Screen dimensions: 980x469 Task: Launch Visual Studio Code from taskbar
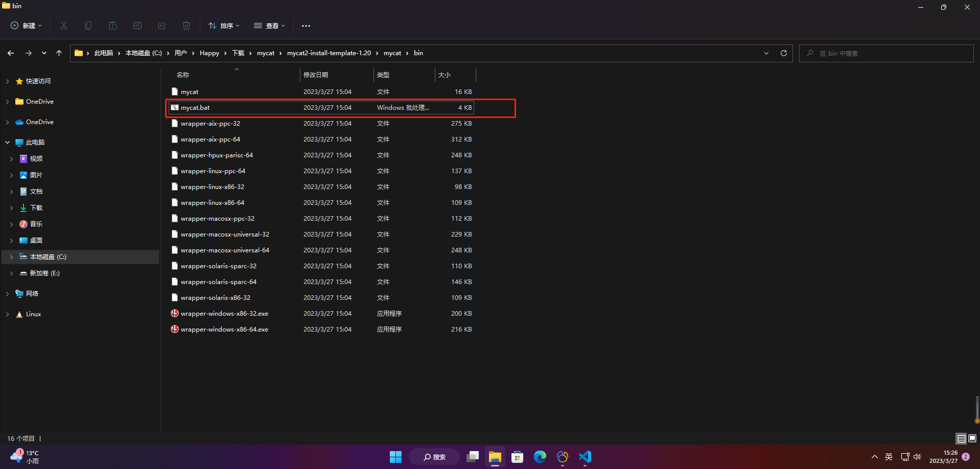(x=585, y=457)
